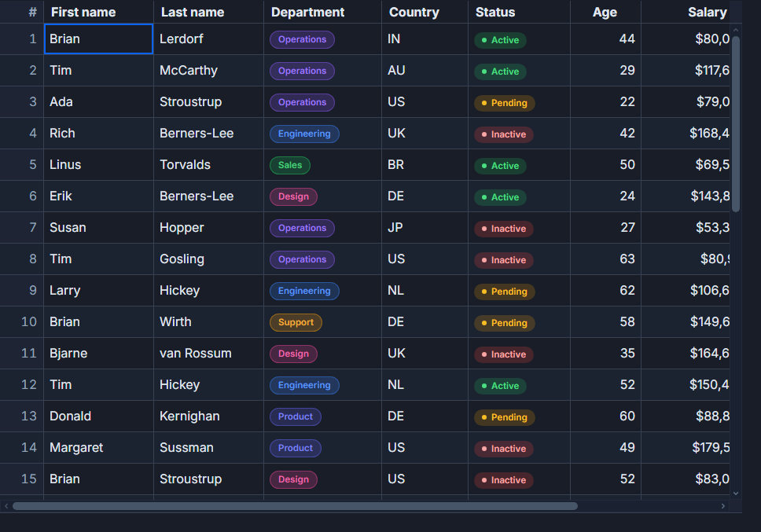Click the scroll down arrow
This screenshot has width=761, height=532.
[x=736, y=493]
